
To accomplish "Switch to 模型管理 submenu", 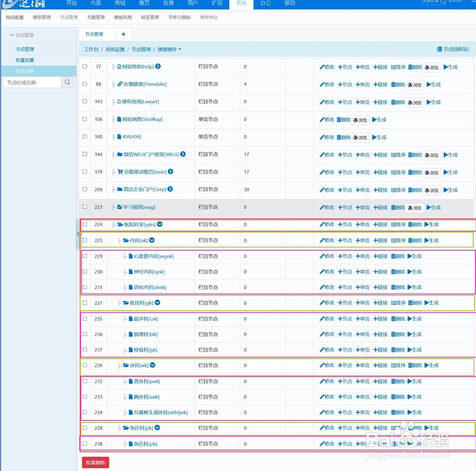I will [41, 17].
